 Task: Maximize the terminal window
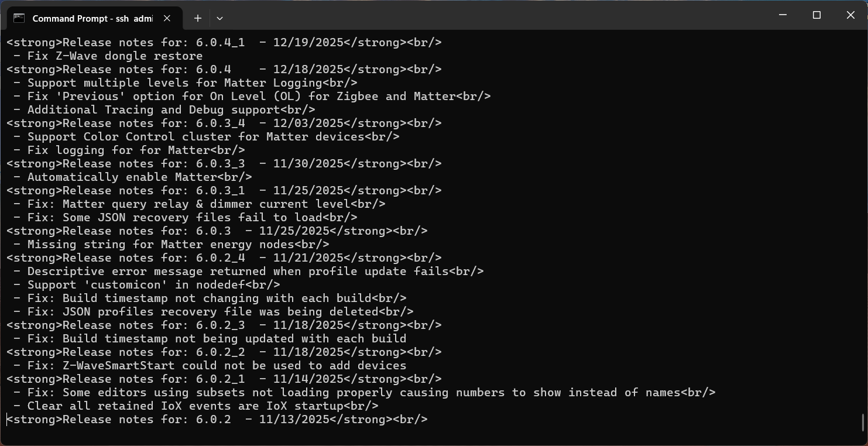tap(816, 15)
